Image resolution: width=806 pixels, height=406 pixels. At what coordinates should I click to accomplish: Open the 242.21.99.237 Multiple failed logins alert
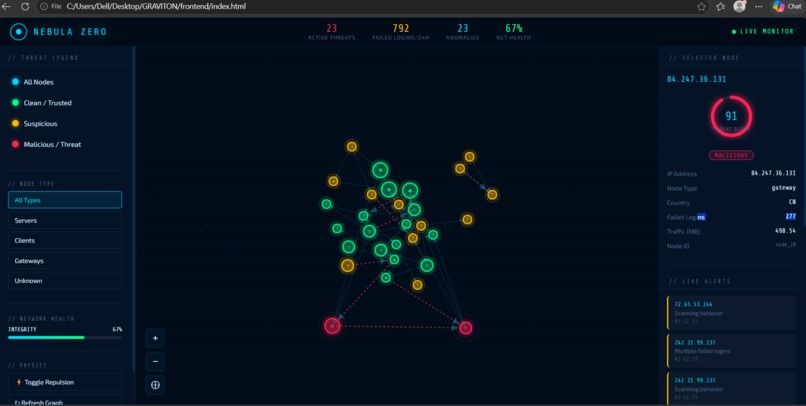[731, 350]
